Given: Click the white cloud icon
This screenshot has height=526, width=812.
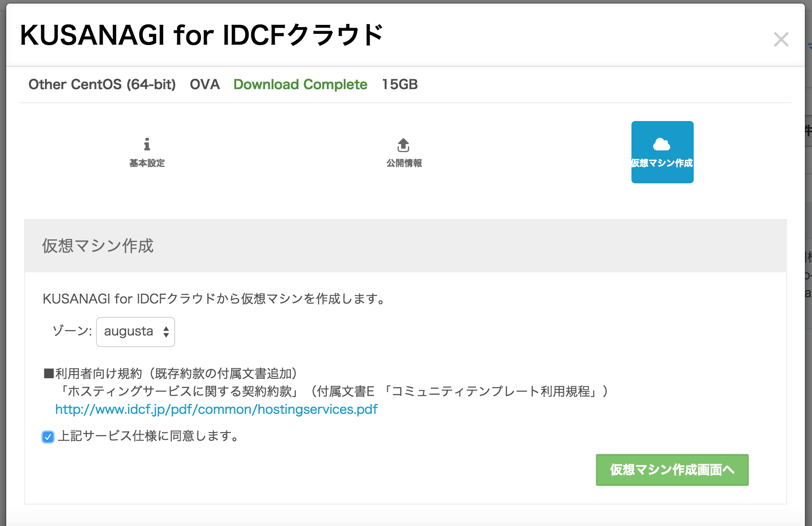Looking at the screenshot, I should point(662,144).
